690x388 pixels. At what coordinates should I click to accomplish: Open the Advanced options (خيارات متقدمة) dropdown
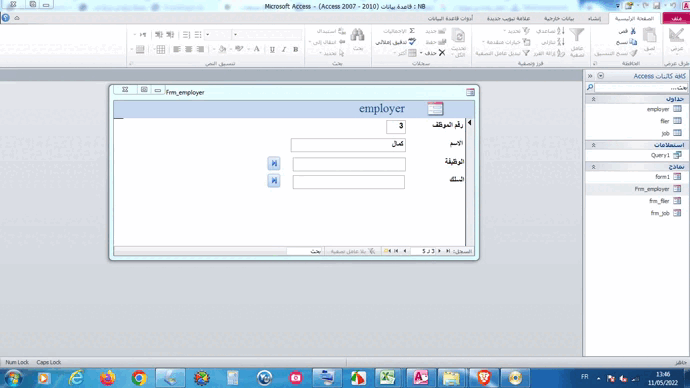pos(506,42)
